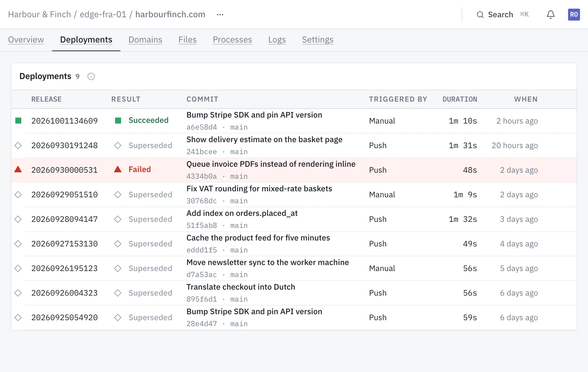Screen dimensions: 588x372
Task: Open failed release 20260930000531
Action: (65, 170)
